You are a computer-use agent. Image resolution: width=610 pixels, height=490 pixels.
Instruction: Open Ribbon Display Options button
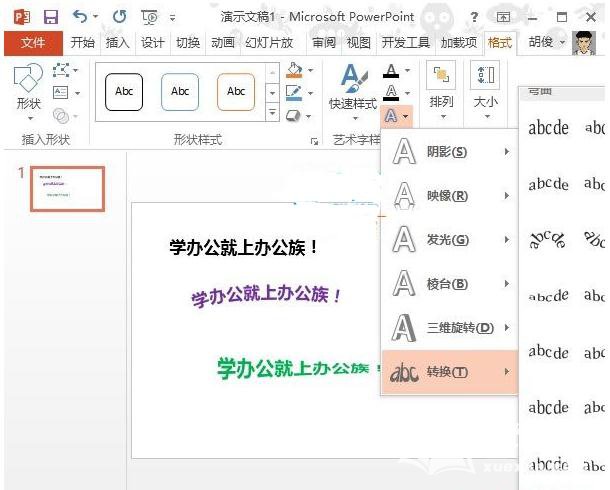(x=503, y=17)
